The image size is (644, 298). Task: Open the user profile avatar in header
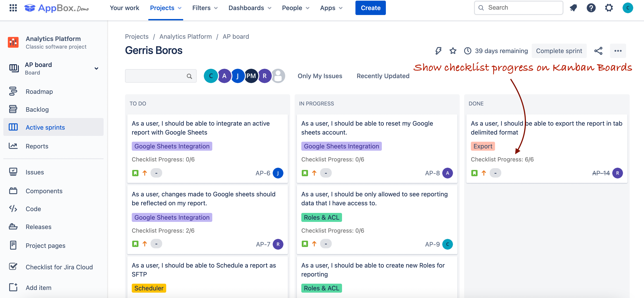point(627,8)
